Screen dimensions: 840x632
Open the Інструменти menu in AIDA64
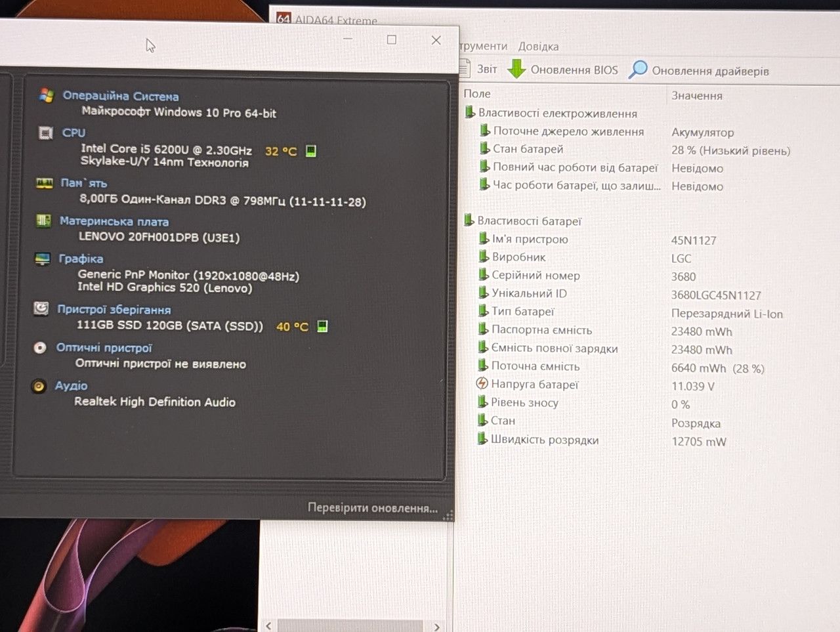[x=483, y=46]
